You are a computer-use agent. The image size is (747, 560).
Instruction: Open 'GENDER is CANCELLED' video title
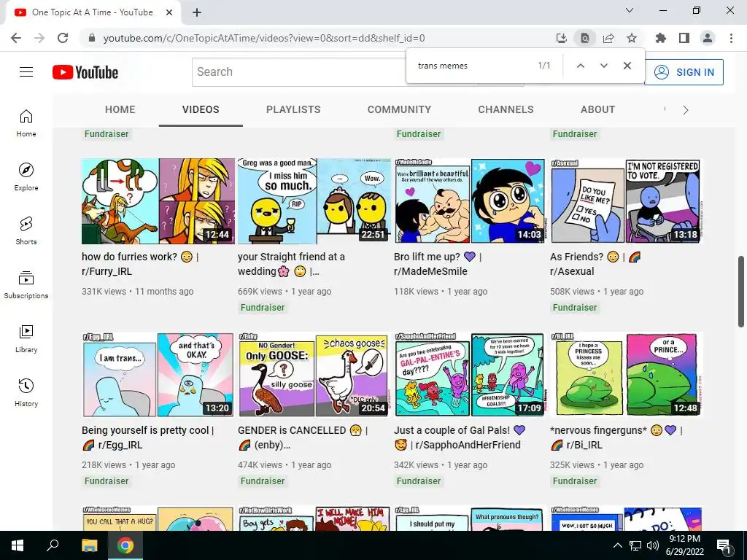tap(303, 437)
